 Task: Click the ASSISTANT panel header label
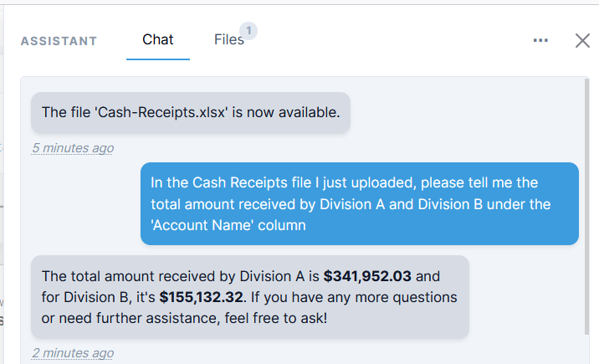(59, 41)
